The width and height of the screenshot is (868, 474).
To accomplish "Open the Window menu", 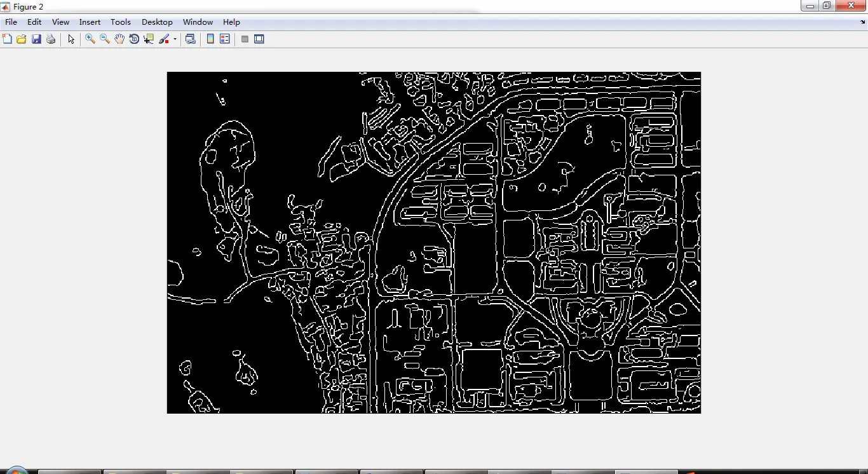I will (x=198, y=22).
